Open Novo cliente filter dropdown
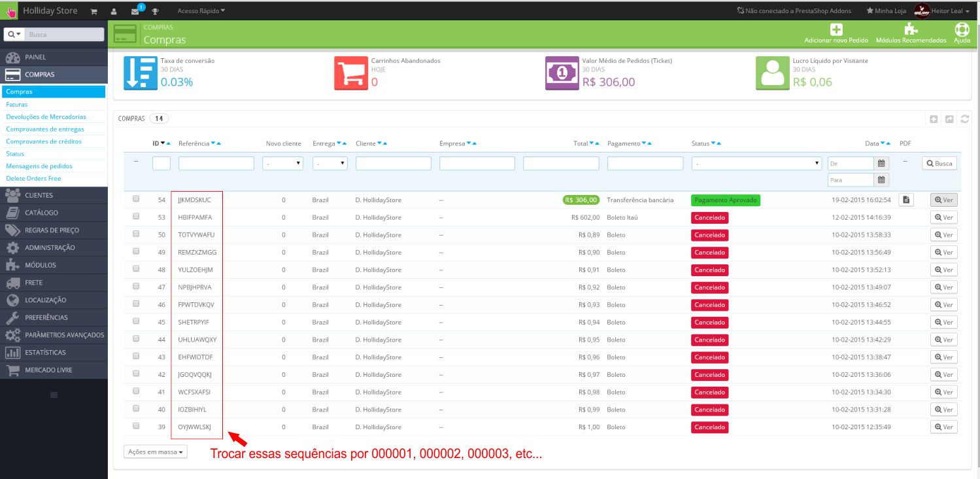The width and height of the screenshot is (980, 479). tap(283, 164)
